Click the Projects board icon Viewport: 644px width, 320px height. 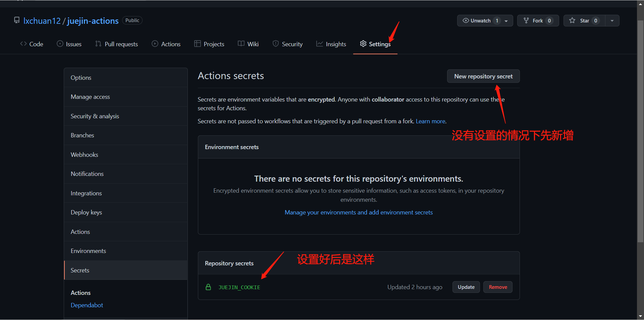(x=198, y=44)
